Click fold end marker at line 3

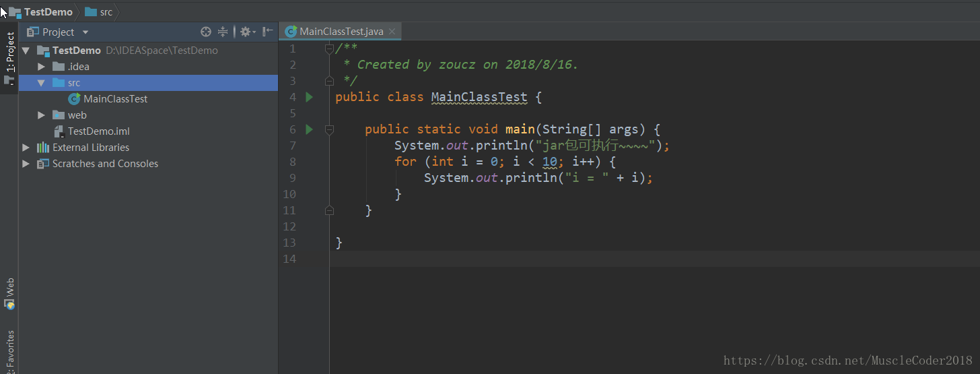pyautogui.click(x=329, y=81)
